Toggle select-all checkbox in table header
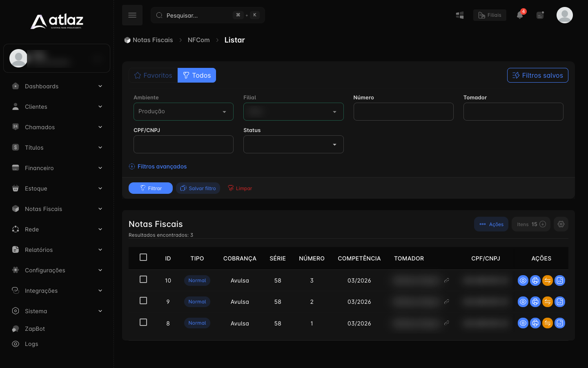This screenshot has height=368, width=588. 143,257
